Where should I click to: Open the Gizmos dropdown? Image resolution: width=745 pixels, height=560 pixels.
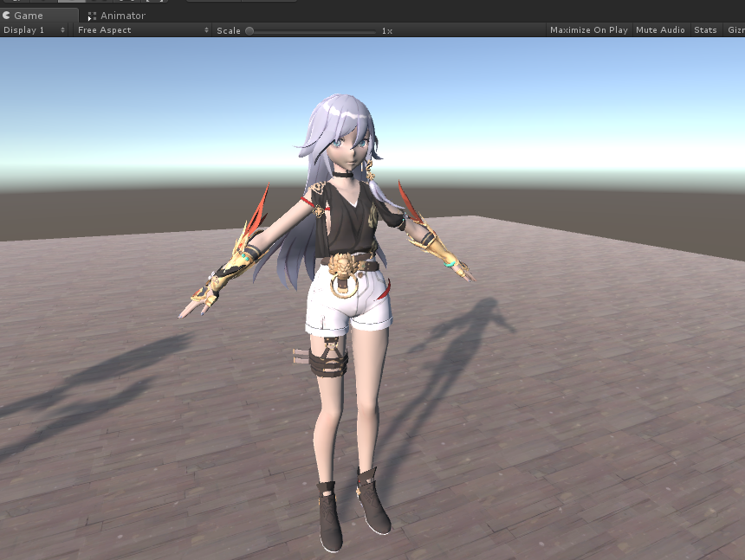point(735,29)
